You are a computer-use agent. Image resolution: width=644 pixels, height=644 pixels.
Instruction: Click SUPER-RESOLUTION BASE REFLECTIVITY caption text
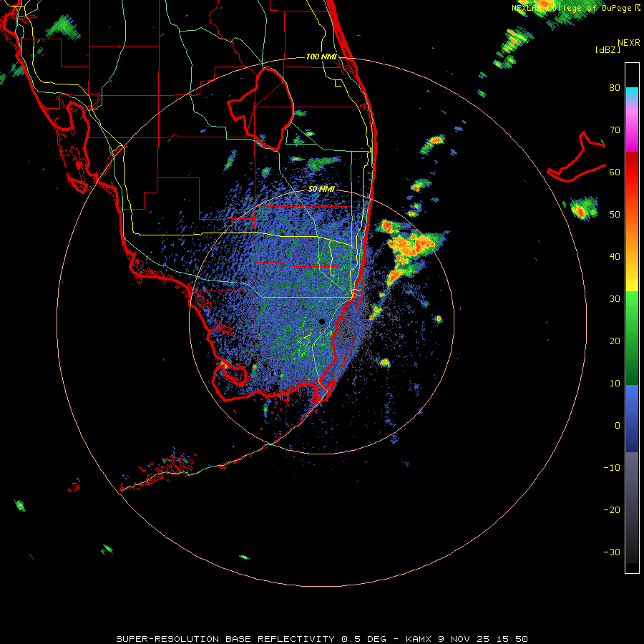[225, 639]
